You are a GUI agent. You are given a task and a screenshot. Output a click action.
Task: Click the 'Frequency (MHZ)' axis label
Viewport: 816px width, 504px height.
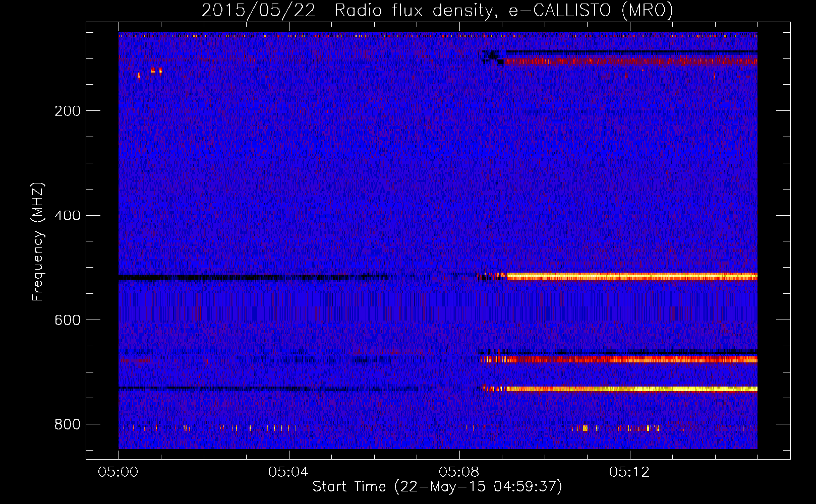click(38, 242)
